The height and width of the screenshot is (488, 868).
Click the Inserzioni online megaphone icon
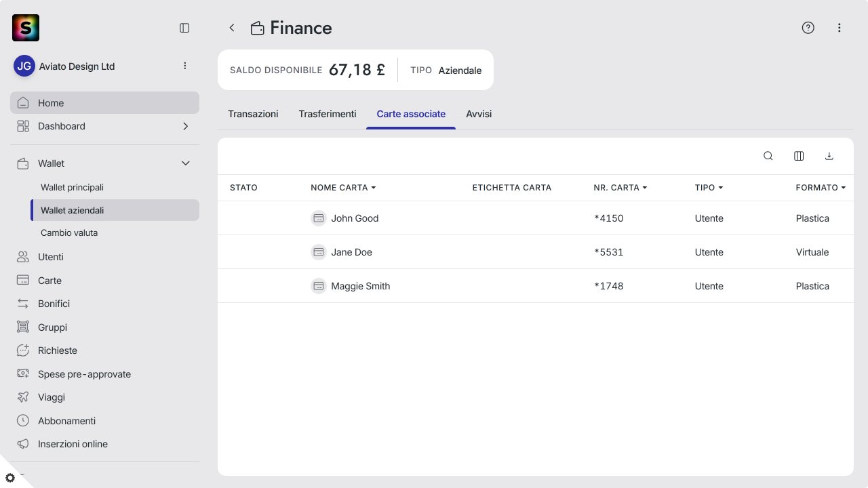tap(23, 444)
